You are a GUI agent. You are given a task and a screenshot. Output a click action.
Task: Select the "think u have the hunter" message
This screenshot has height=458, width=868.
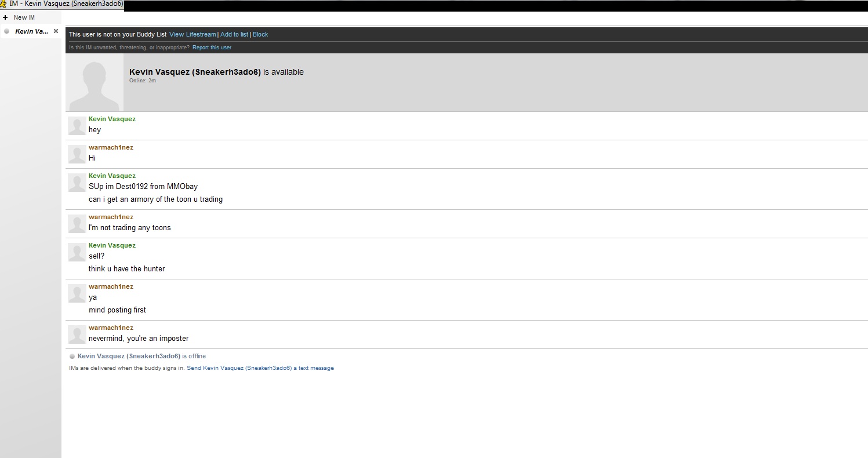tap(127, 269)
